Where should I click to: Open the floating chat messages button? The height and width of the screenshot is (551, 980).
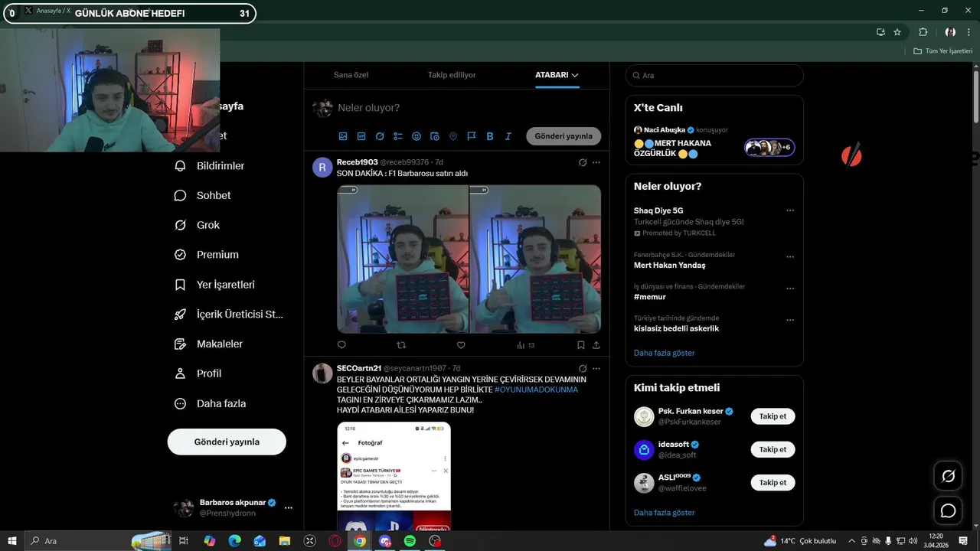pos(948,510)
